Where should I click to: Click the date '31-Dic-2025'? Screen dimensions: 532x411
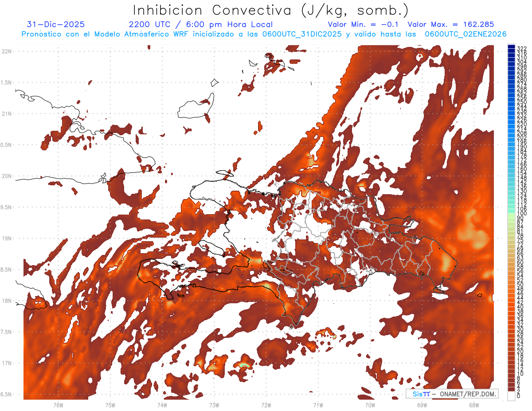point(55,24)
